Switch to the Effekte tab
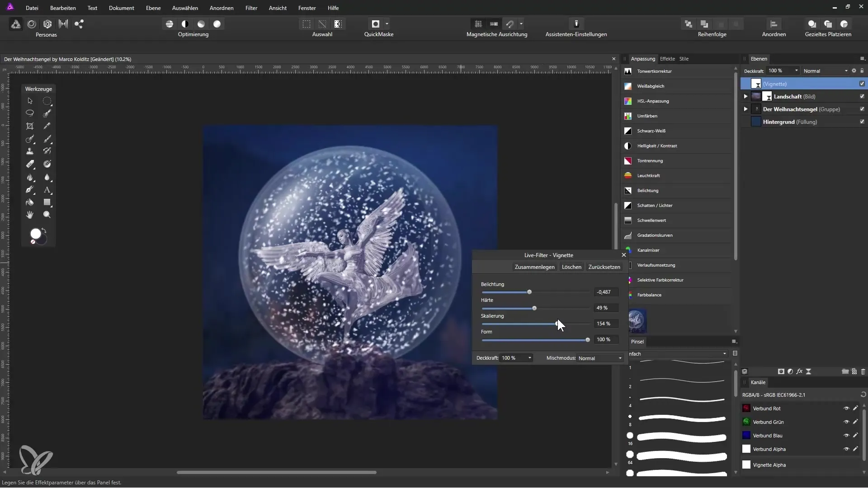Screen dimensions: 868x488 click(667, 59)
